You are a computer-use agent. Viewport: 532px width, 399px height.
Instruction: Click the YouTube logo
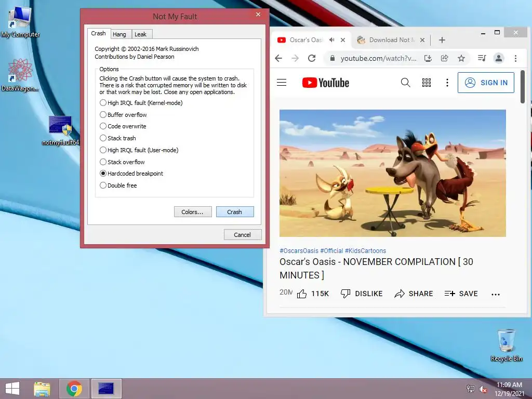(x=325, y=83)
